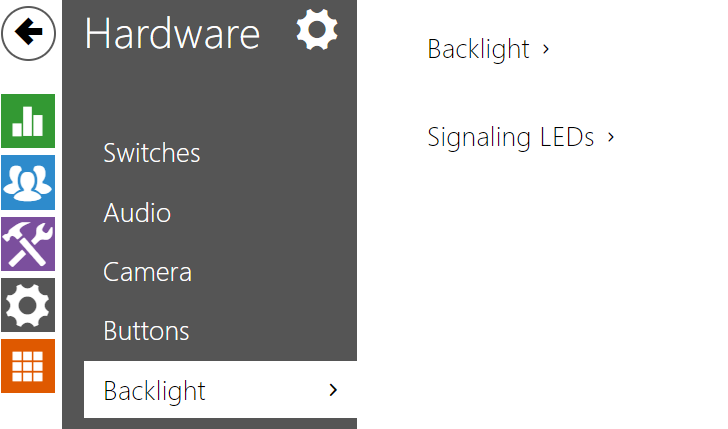Click the white gear beside Hardware title

click(x=317, y=31)
